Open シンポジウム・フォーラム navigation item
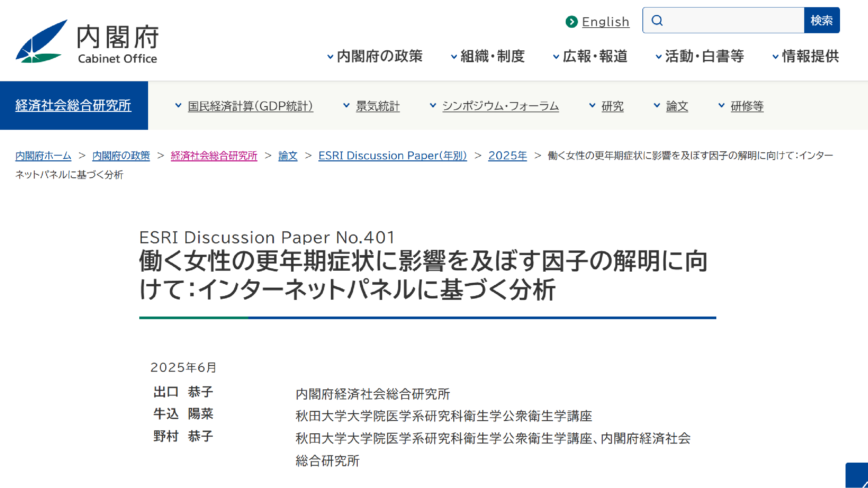 pos(500,106)
